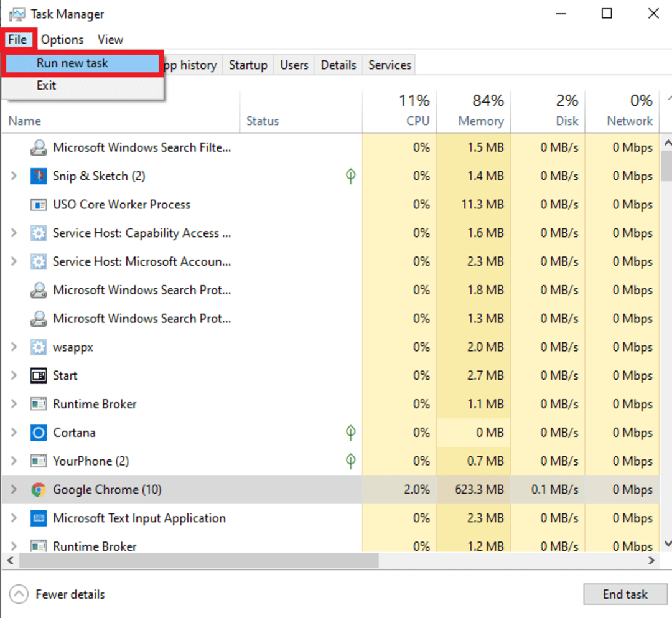This screenshot has width=672, height=618.
Task: Select the wsappx process name
Action: tap(73, 347)
